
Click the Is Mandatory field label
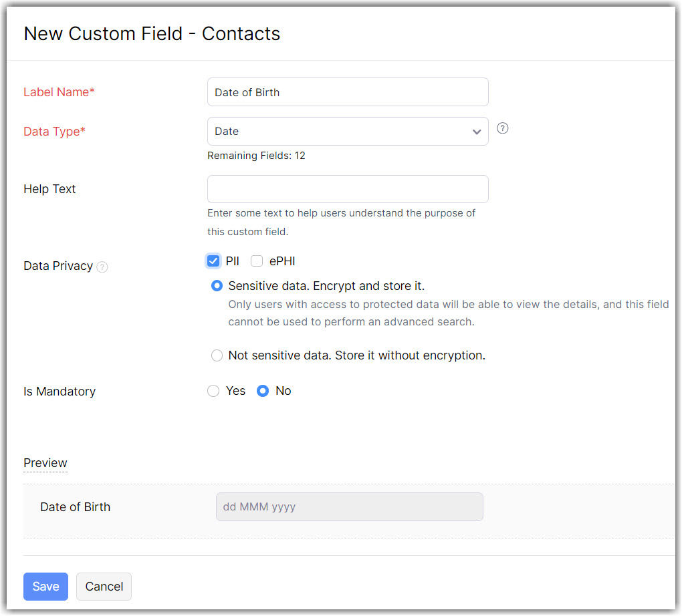point(60,392)
